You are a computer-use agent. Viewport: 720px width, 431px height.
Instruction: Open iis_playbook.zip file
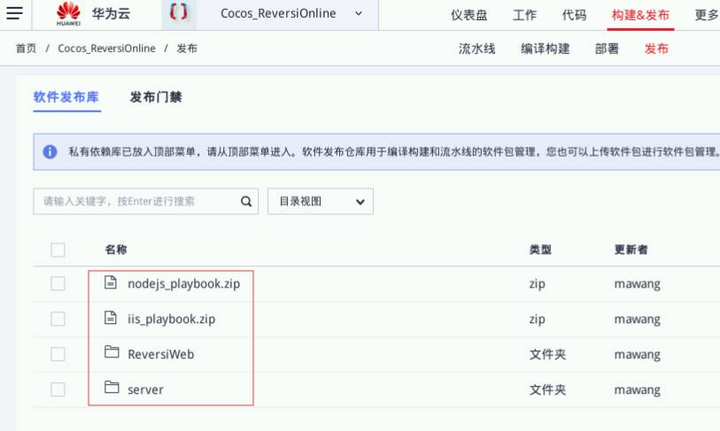pyautogui.click(x=171, y=319)
